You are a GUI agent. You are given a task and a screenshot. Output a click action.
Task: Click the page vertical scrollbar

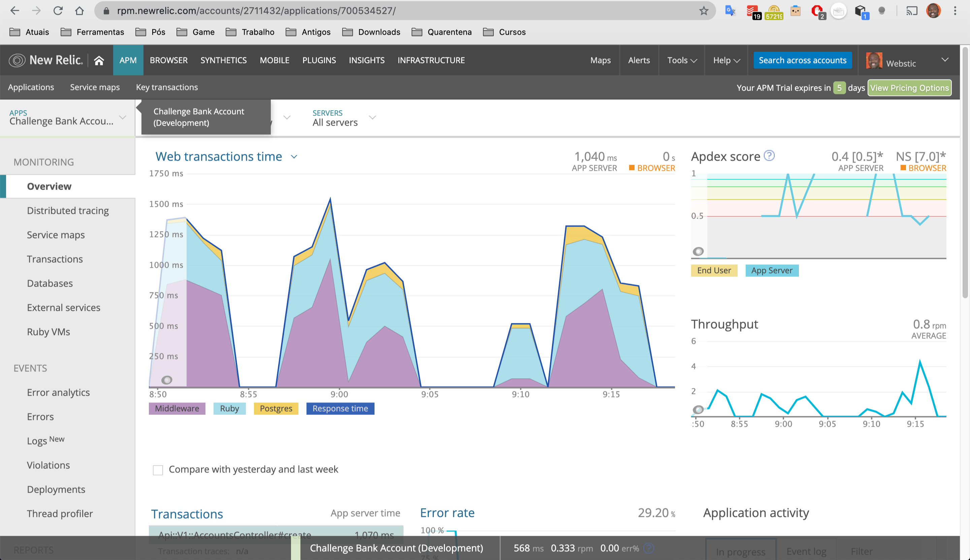965,173
